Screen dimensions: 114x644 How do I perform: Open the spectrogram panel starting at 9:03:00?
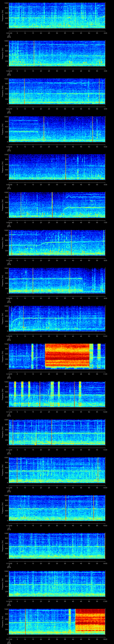point(57,91)
